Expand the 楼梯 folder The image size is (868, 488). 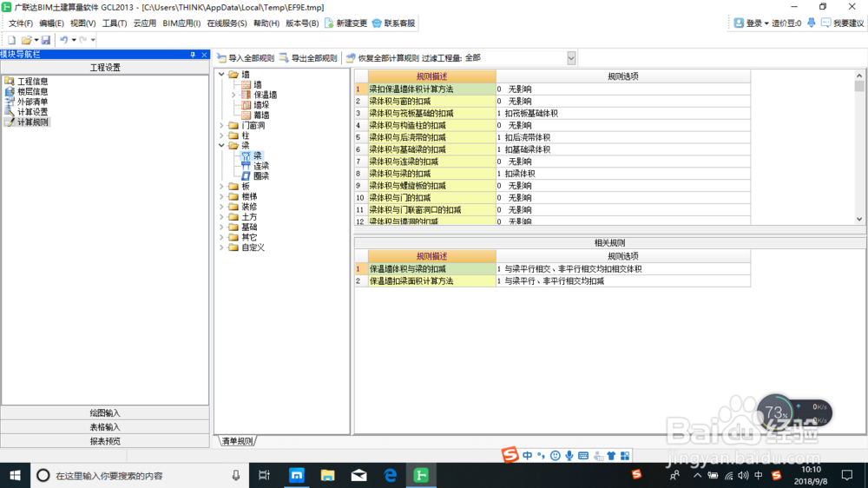click(221, 196)
